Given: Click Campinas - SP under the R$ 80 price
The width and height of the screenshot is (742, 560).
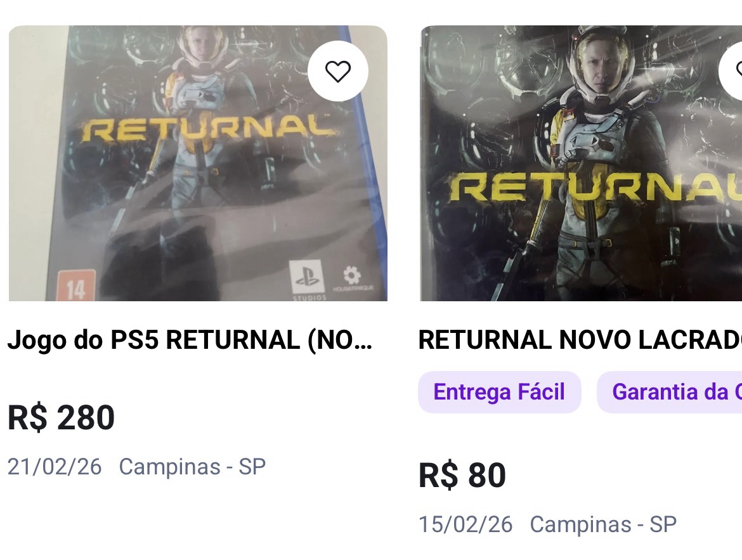Looking at the screenshot, I should [603, 524].
